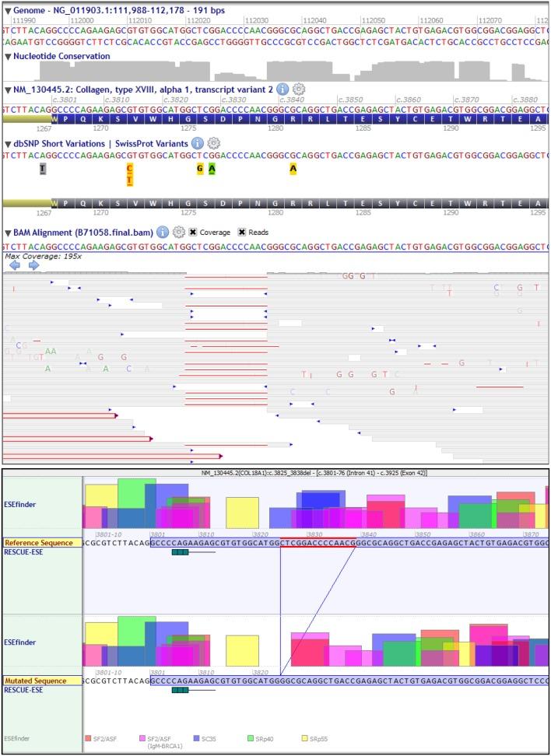Click the ESEfinder label beside the Reference Sequence
This screenshot has width=551, height=756.
(19, 504)
